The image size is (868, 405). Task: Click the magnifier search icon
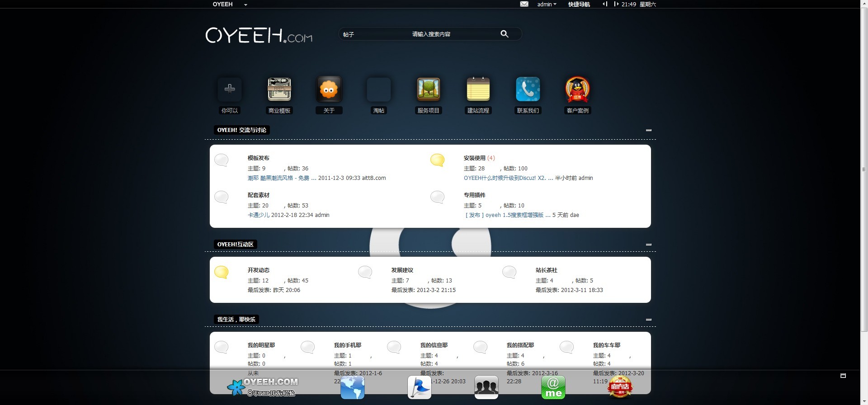[505, 34]
